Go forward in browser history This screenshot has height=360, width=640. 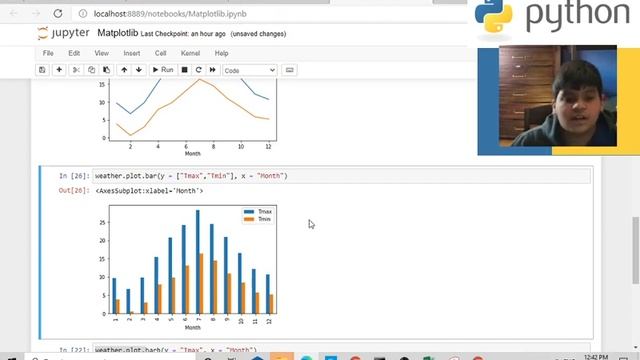(36, 13)
